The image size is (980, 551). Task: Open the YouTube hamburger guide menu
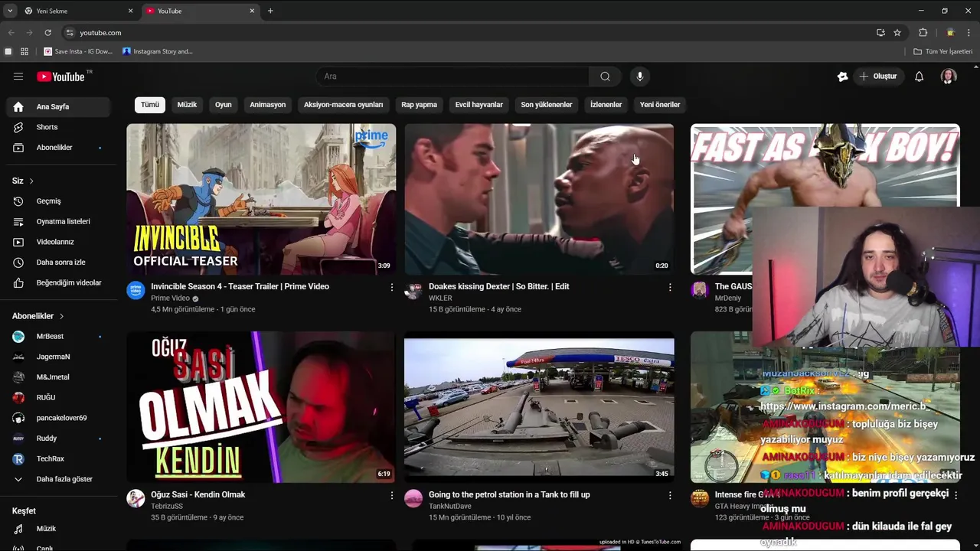18,77
